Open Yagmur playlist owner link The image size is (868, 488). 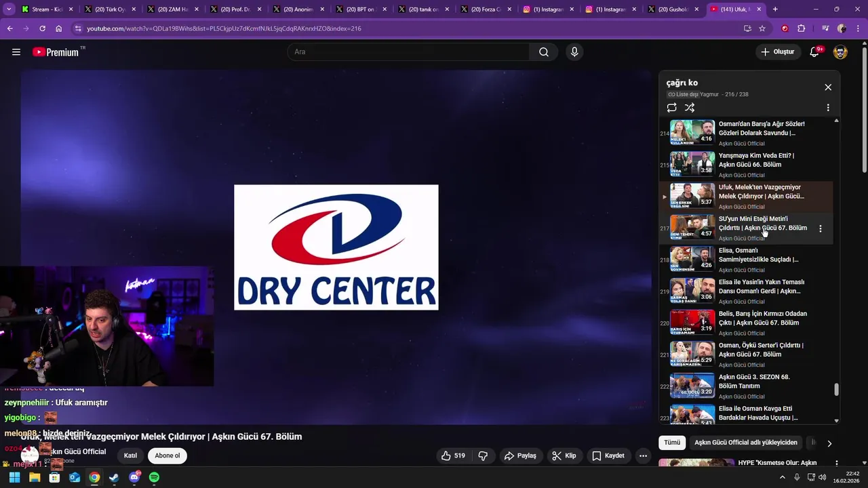pos(709,94)
